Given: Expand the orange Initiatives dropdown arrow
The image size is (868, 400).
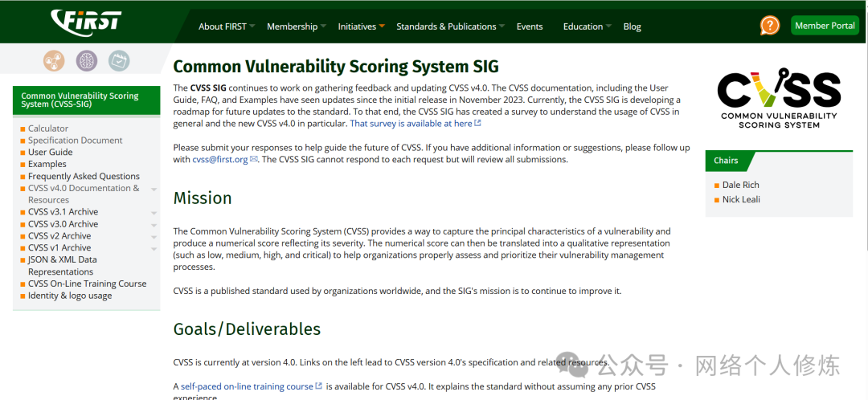Looking at the screenshot, I should click(382, 26).
